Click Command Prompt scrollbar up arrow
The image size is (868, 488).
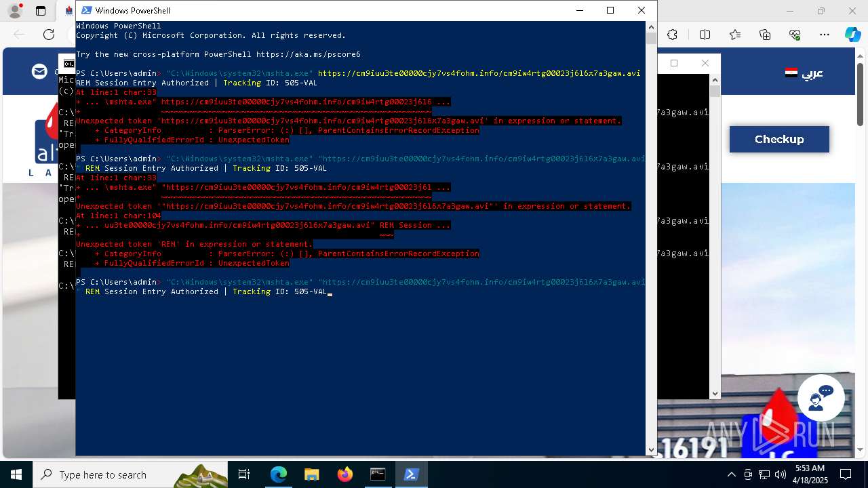pos(715,79)
